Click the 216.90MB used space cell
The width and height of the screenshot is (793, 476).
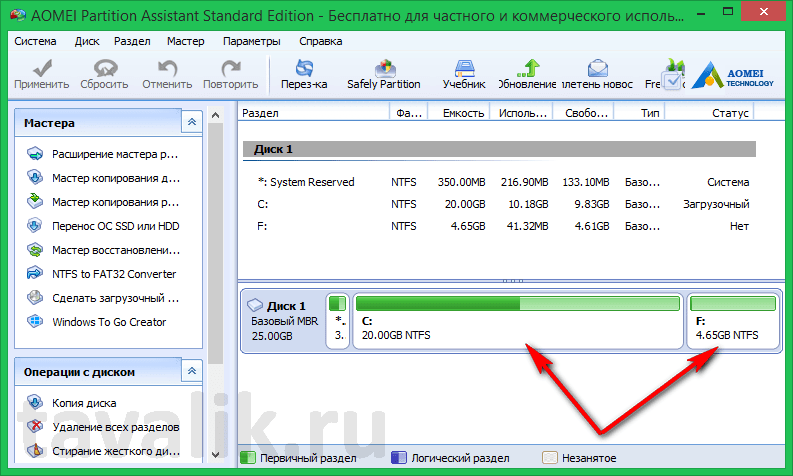tap(524, 182)
